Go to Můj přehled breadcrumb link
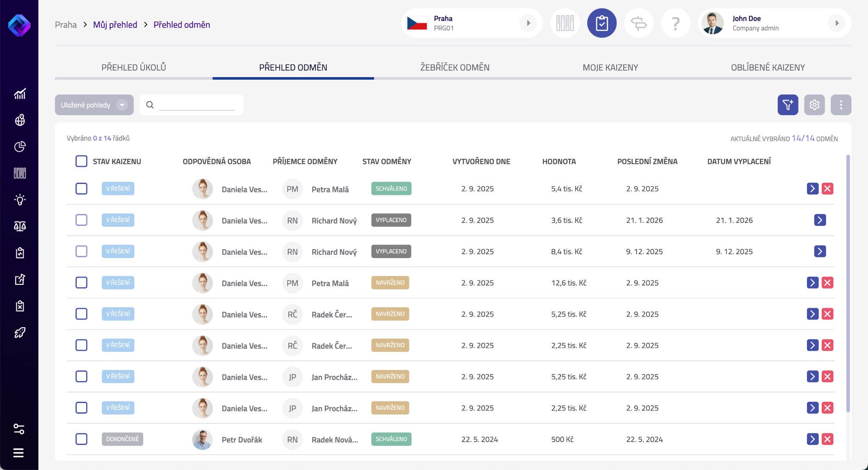 115,25
